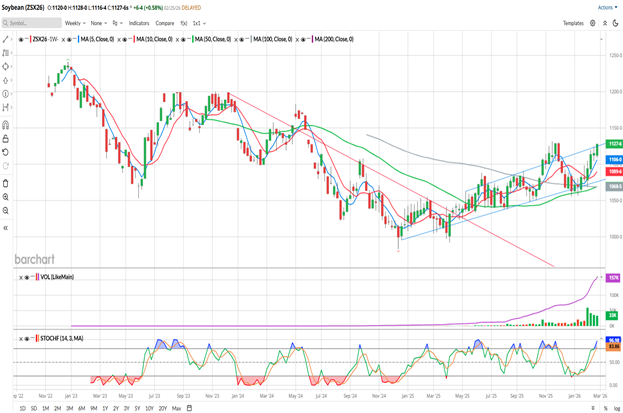Click the MA 5 blue color swatch

point(79,39)
